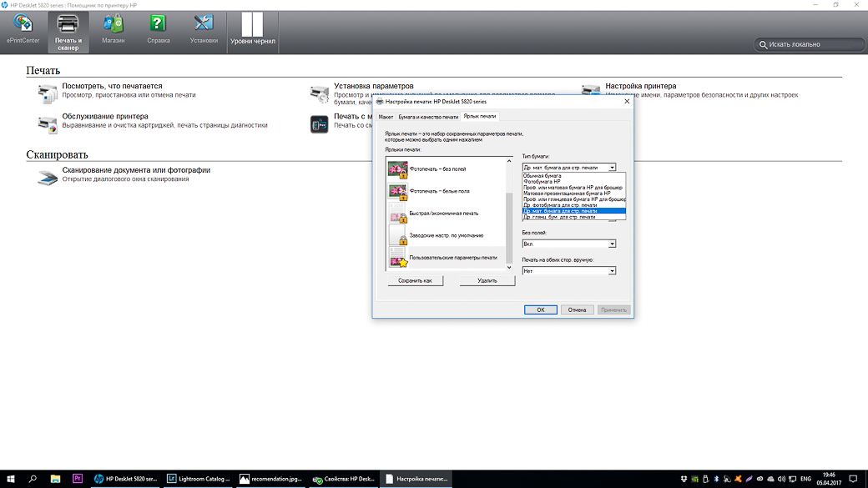
Task: Choose Обычная бумага paper type
Action: coord(574,175)
